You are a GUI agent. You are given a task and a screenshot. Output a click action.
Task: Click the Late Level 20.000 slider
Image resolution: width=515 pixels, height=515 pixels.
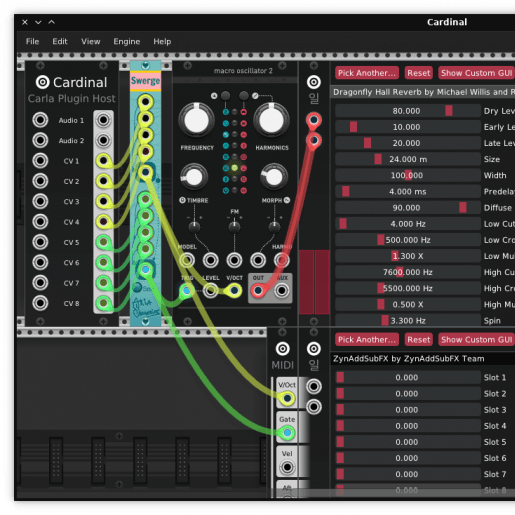point(408,143)
